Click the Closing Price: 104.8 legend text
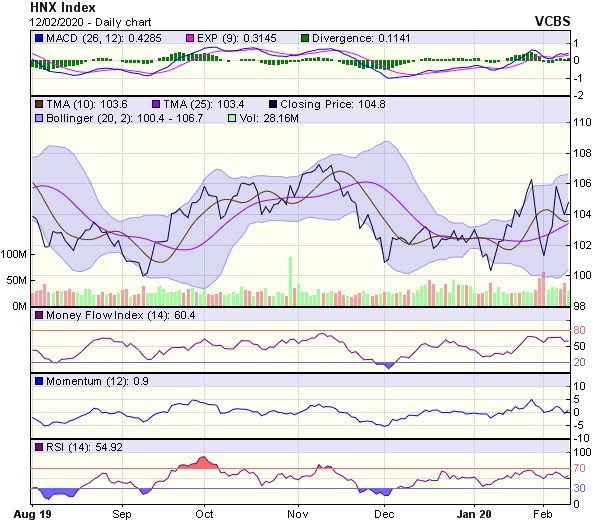The width and height of the screenshot is (593, 523). click(333, 104)
